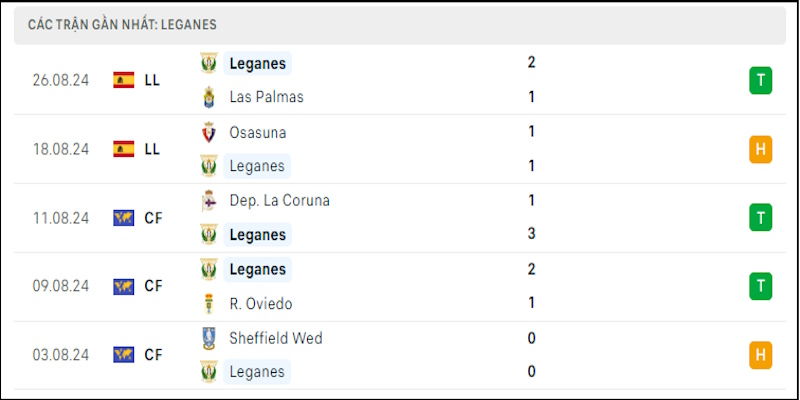The width and height of the screenshot is (800, 400).
Task: Click the orange H badge for the Sheffield Wed match
Action: [760, 355]
